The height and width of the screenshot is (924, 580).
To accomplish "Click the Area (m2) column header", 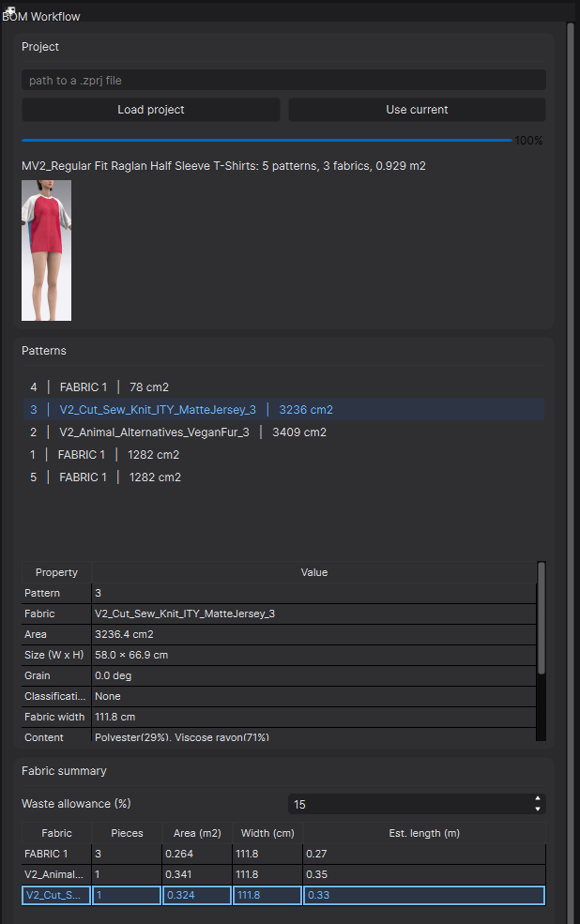I will (x=197, y=833).
